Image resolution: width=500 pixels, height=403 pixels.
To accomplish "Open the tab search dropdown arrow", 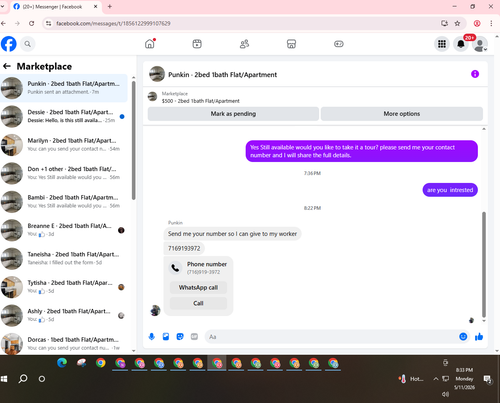I will point(2,6).
